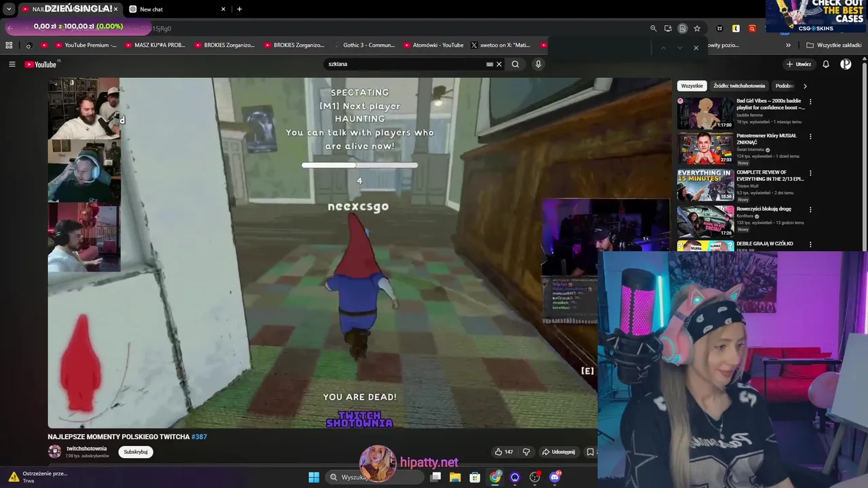Focus the search field containing szklana

(x=406, y=64)
